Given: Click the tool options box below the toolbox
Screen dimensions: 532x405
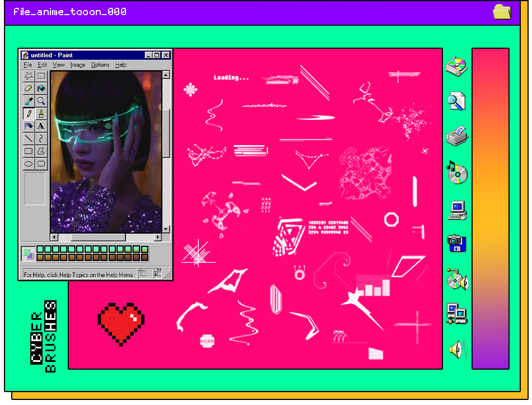Looking at the screenshot, I should pos(35,188).
